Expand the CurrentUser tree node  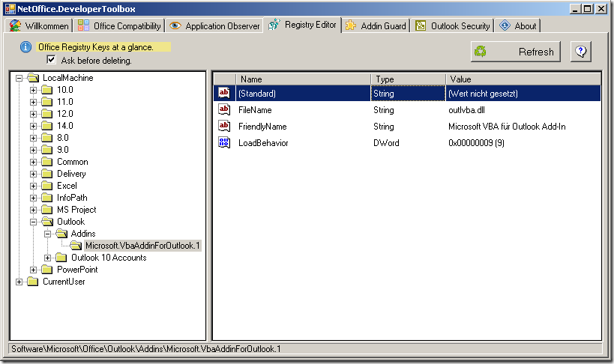click(19, 282)
